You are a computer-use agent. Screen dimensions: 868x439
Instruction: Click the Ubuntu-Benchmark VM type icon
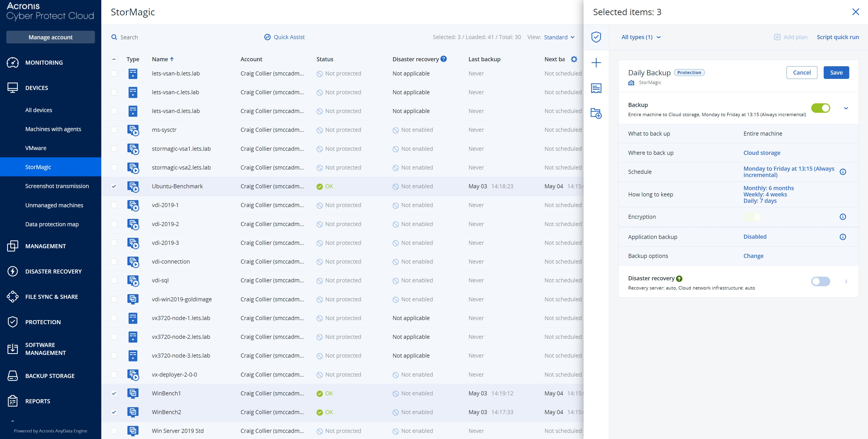133,186
